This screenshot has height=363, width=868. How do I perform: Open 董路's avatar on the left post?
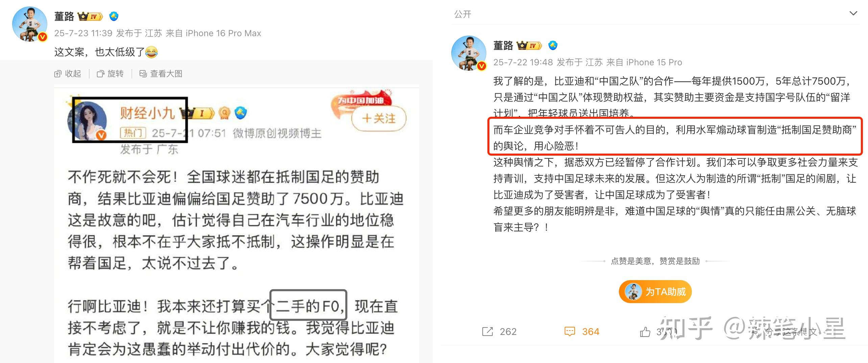29,24
